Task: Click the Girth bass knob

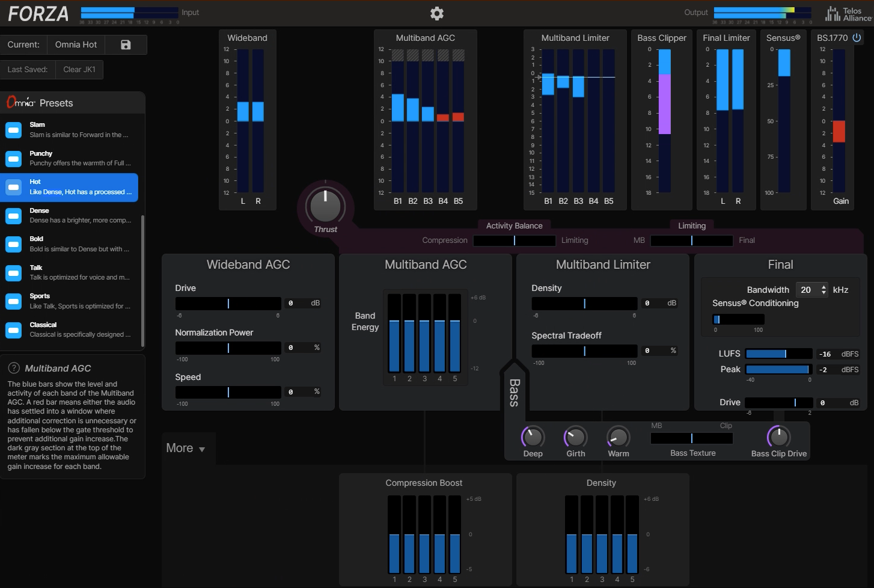Action: click(575, 437)
